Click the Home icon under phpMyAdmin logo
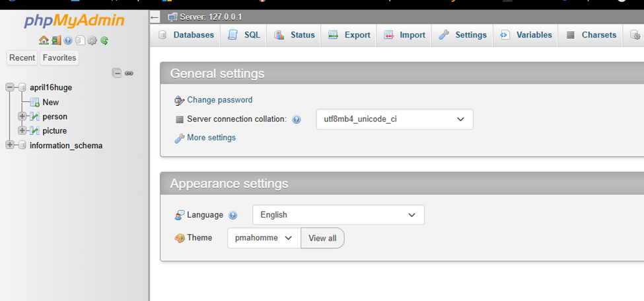The height and width of the screenshot is (301, 644). pyautogui.click(x=44, y=40)
